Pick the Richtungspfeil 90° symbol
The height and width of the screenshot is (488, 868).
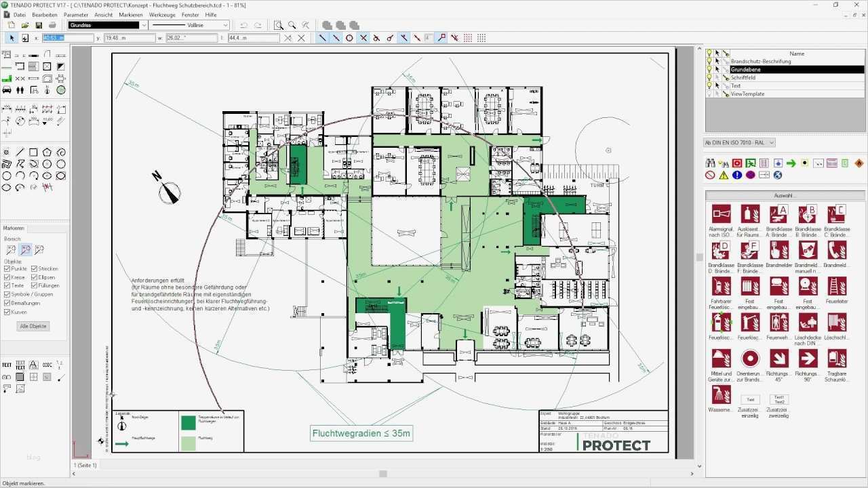(x=807, y=358)
